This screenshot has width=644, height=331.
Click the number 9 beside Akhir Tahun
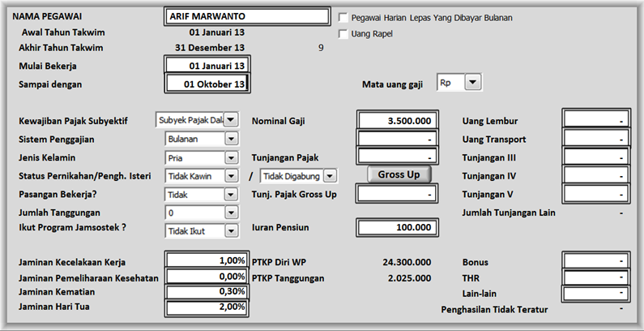coord(321,48)
